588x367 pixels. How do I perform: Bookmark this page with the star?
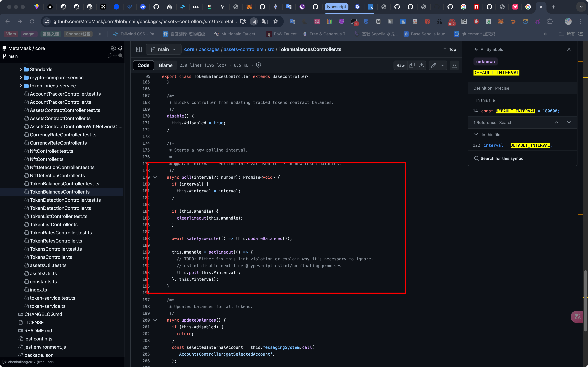[276, 22]
